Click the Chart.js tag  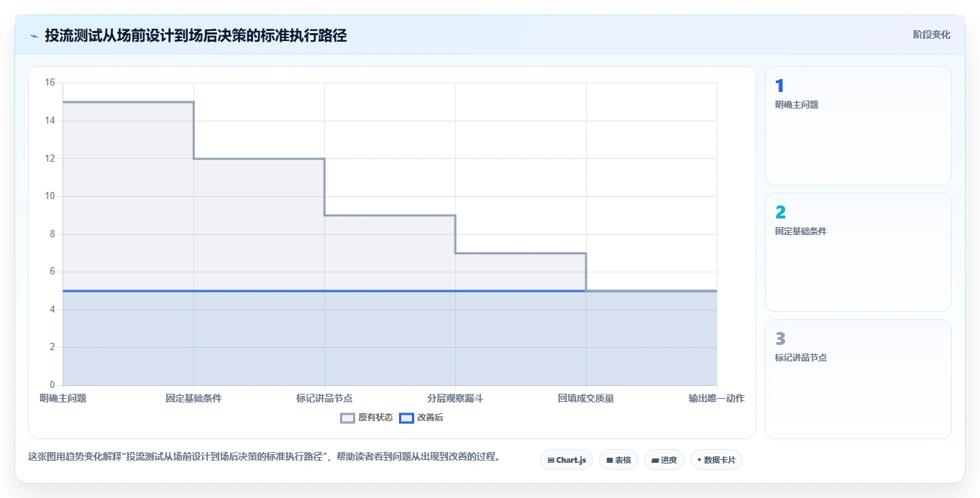click(x=567, y=460)
